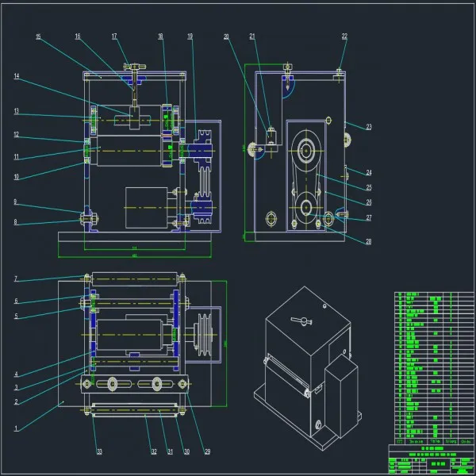Click balloon number 21
Image resolution: width=476 pixels, height=476 pixels.
tap(252, 36)
